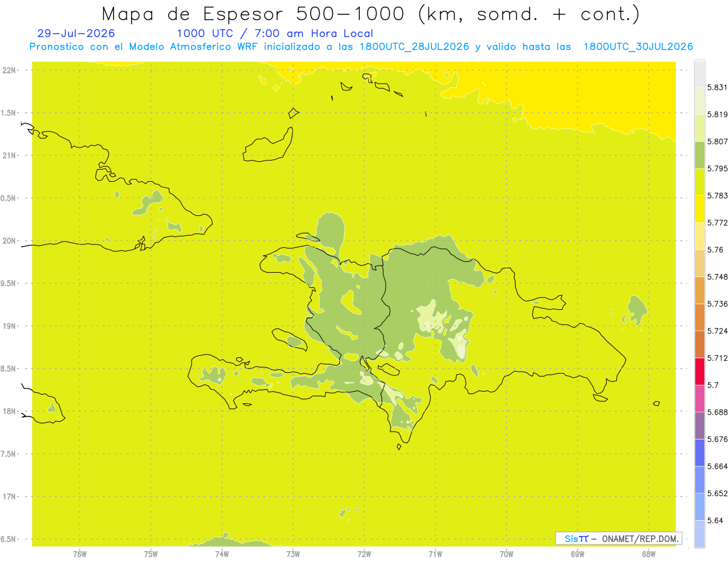Click the green legend swatch between 5.807 and 5.795
Image resolution: width=728 pixels, height=562 pixels.
pyautogui.click(x=699, y=155)
